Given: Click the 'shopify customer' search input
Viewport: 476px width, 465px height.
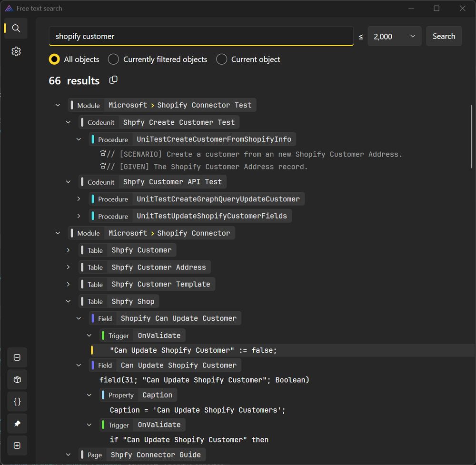Looking at the screenshot, I should tap(201, 36).
